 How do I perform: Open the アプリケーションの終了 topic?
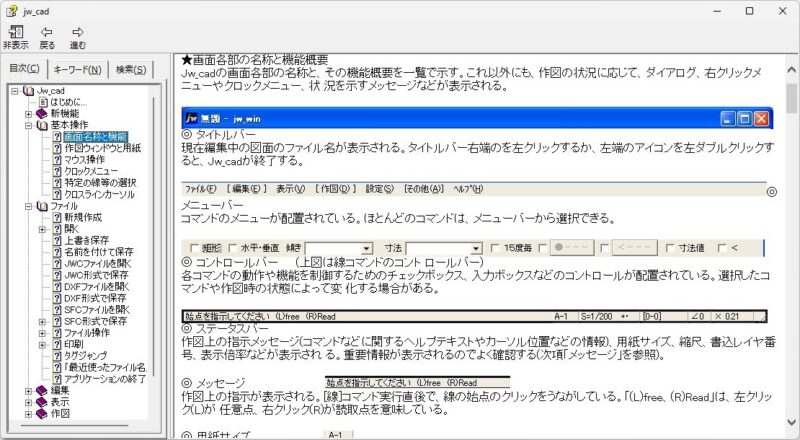[105, 379]
